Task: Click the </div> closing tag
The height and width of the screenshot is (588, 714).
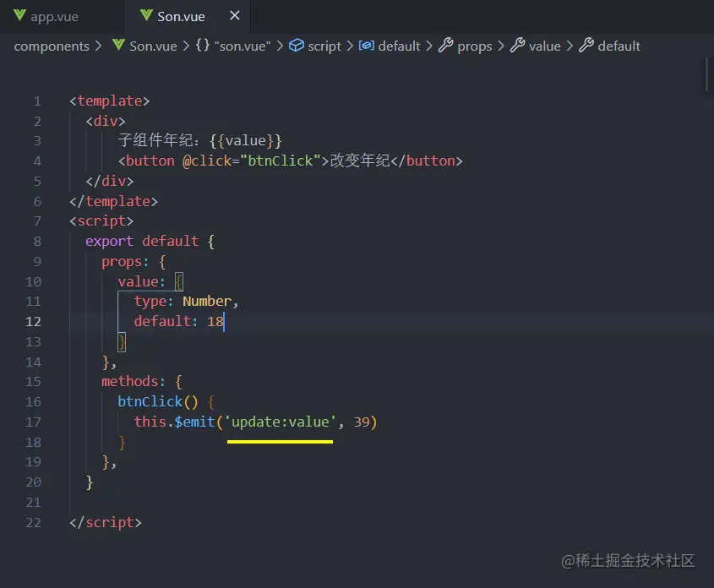Action: pos(110,181)
